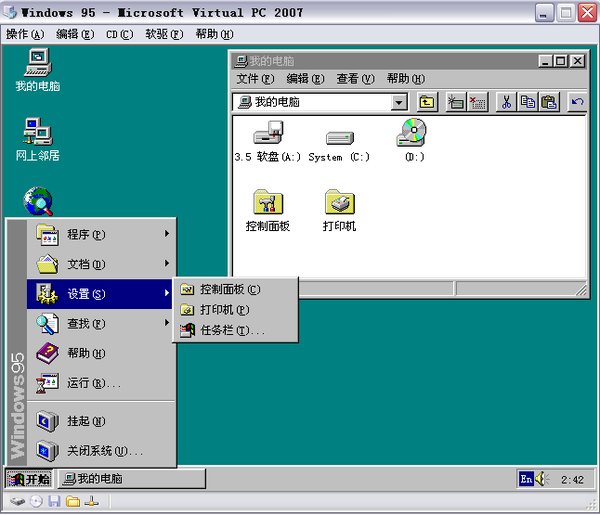Minimize the My Computer window
Viewport: 600px width, 515px height.
546,61
